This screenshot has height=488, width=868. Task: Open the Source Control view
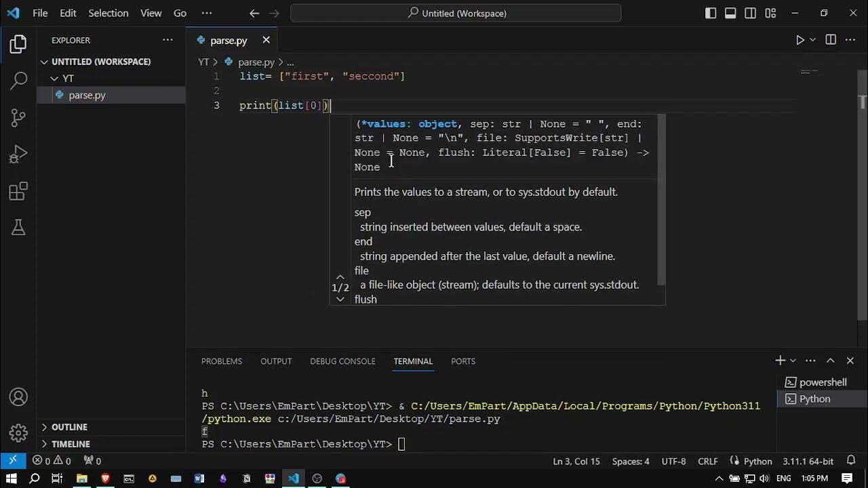point(18,118)
